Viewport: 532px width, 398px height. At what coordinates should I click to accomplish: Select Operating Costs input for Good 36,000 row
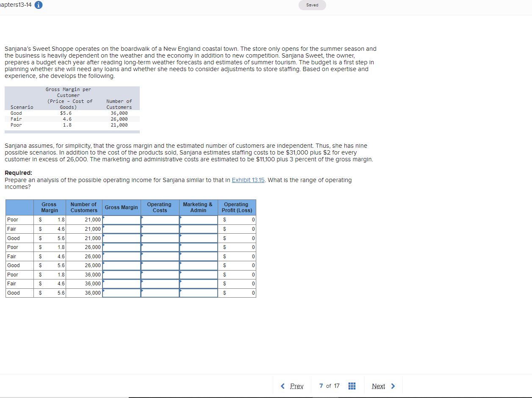click(x=160, y=293)
